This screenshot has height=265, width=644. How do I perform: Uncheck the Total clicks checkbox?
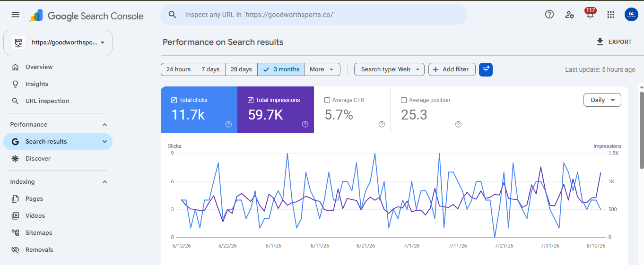[x=174, y=100]
